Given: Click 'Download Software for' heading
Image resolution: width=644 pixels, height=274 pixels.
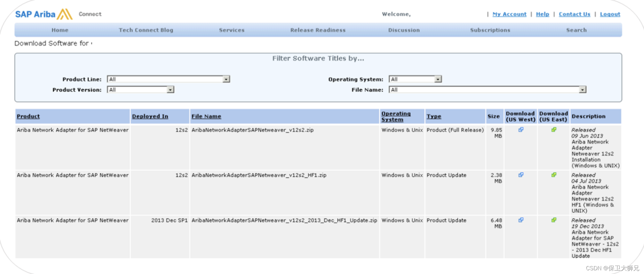Looking at the screenshot, I should 51,43.
